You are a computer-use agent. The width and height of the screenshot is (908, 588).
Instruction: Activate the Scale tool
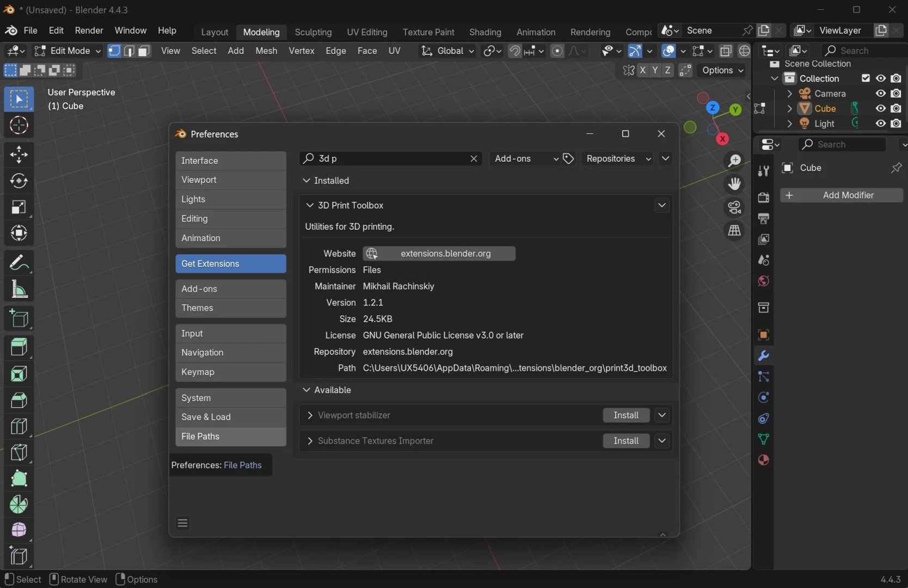19,207
